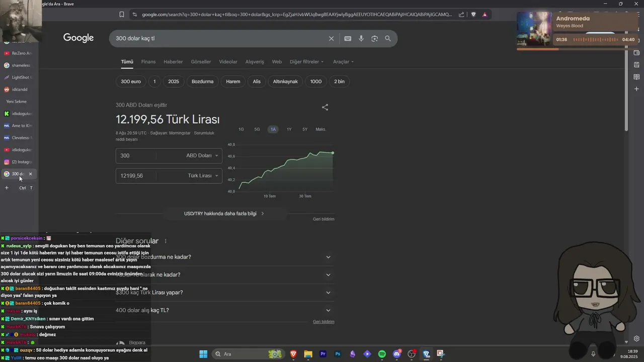Open Brave Rewards triangle icon
Screen dimensions: 644x362
(x=485, y=15)
